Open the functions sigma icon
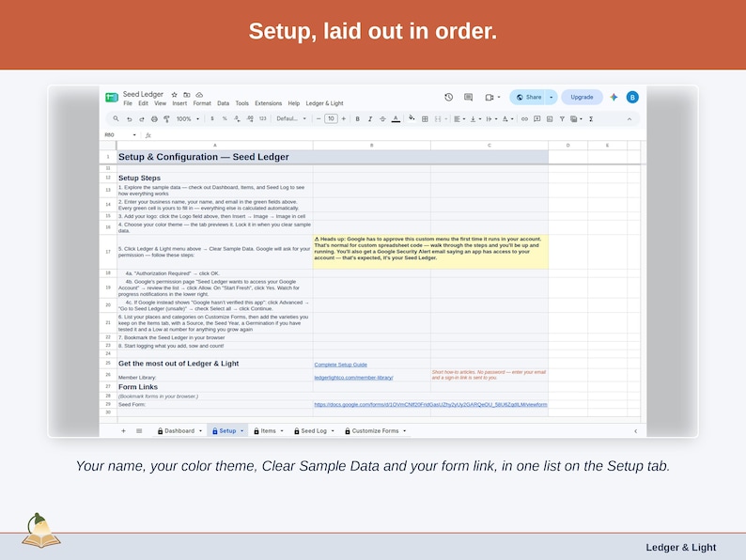Image resolution: width=746 pixels, height=560 pixels. click(591, 119)
